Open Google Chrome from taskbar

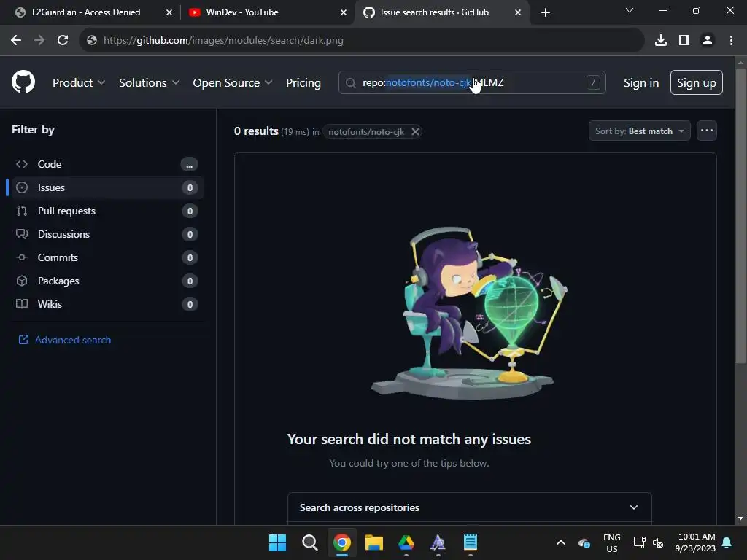tap(341, 542)
